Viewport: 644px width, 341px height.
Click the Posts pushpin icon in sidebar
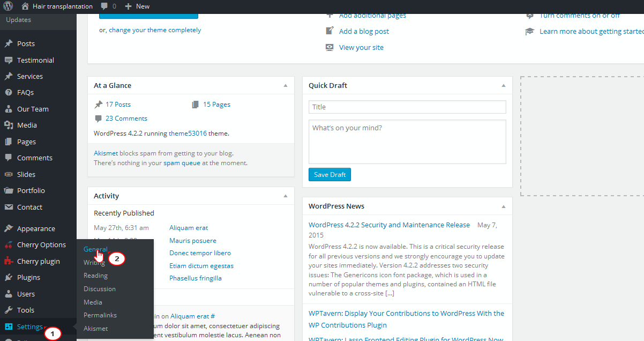click(8, 43)
